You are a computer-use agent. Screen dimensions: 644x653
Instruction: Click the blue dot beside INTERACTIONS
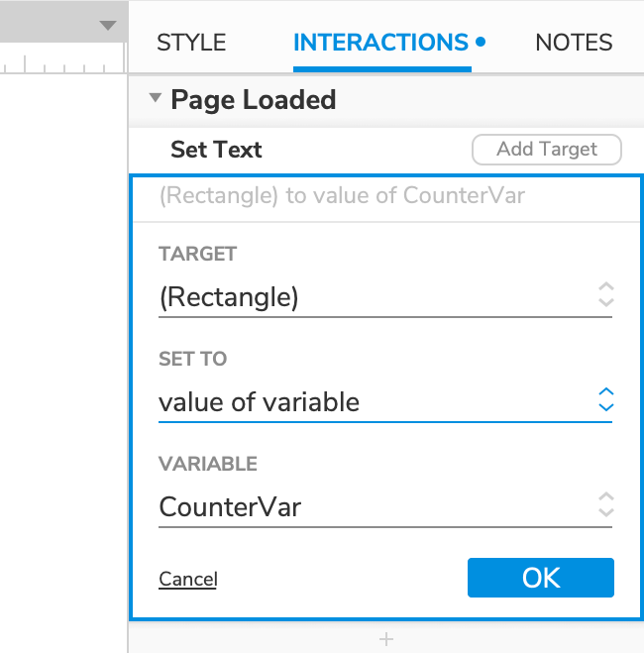(481, 43)
